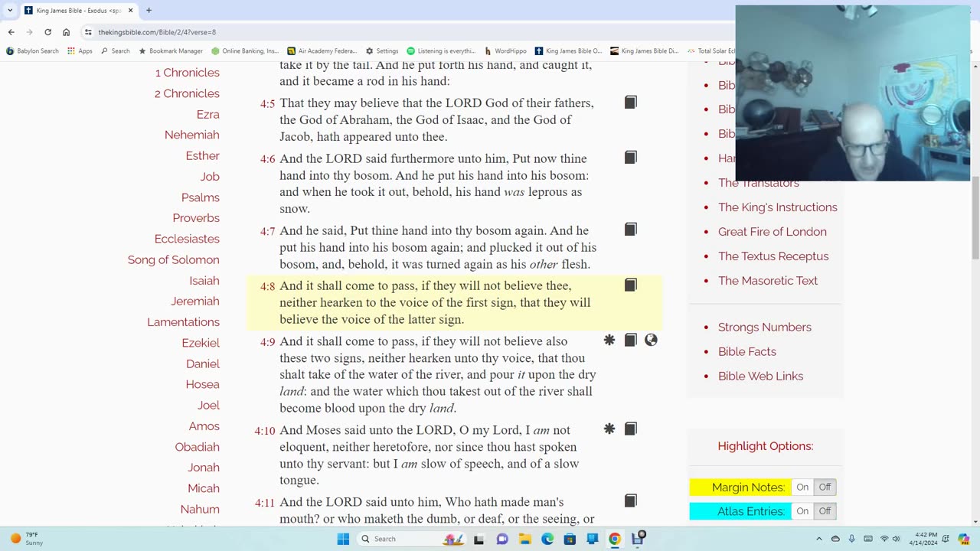Open the tab search dropdown arrow
Image resolution: width=980 pixels, height=551 pixels.
click(x=10, y=10)
